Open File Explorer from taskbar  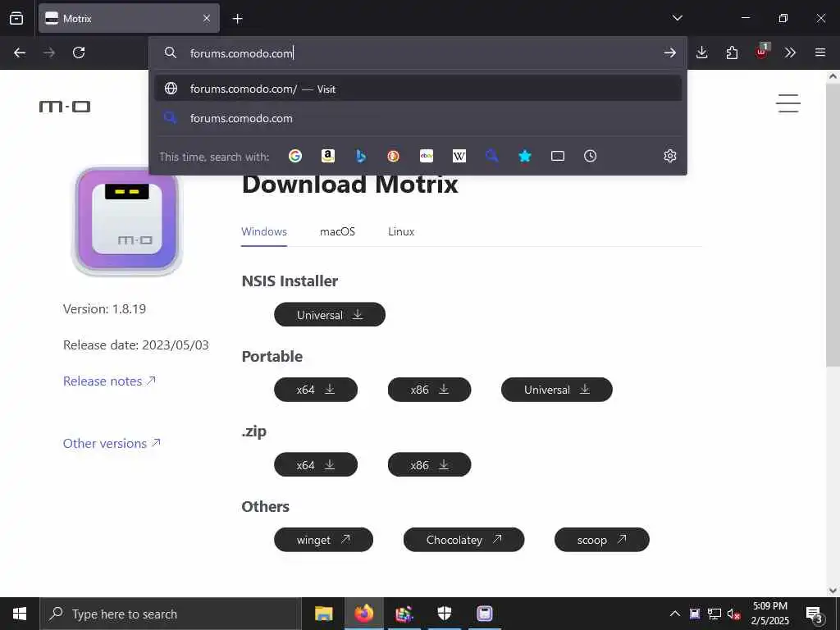[323, 614]
